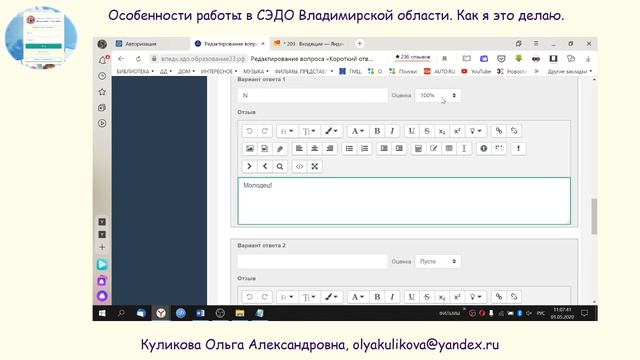Viewport: 640px width, 360px height.
Task: Open File Explorer from taskbar
Action: 240,313
